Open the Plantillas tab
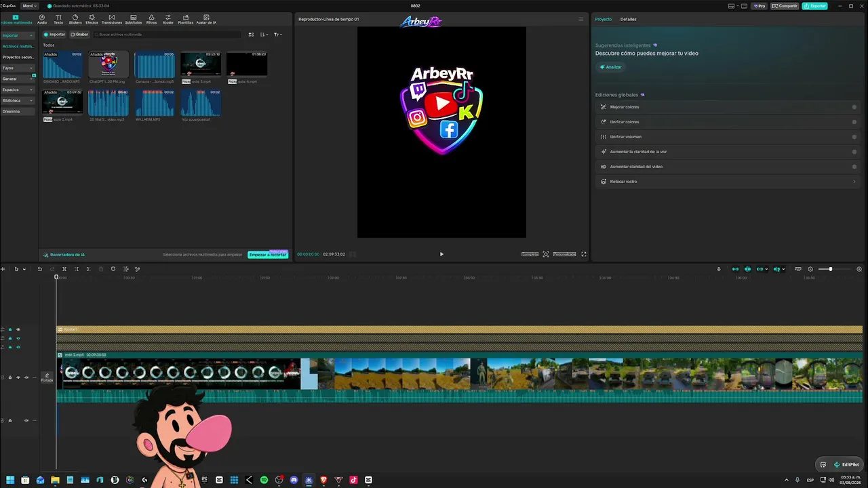This screenshot has height=488, width=868. [185, 19]
